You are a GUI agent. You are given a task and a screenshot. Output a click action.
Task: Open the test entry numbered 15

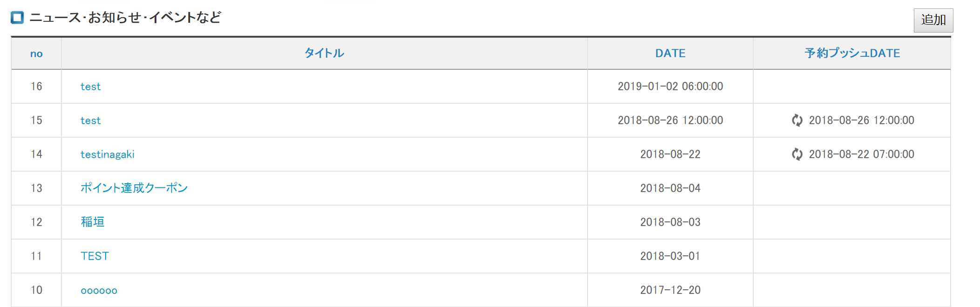pyautogui.click(x=90, y=120)
